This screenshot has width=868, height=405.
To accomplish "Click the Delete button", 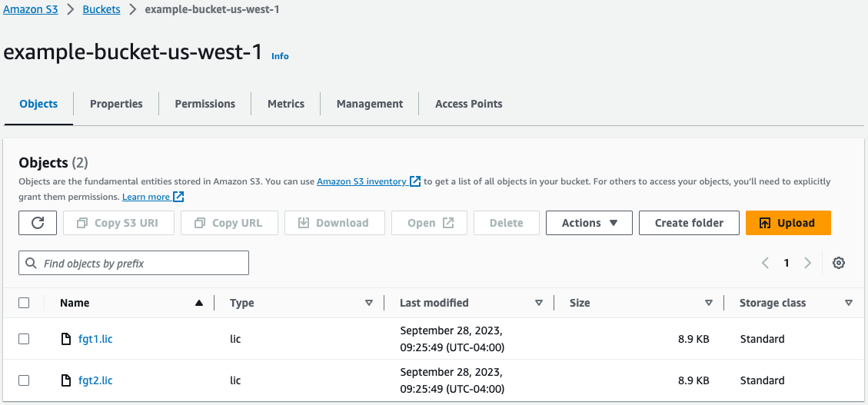I will point(507,223).
